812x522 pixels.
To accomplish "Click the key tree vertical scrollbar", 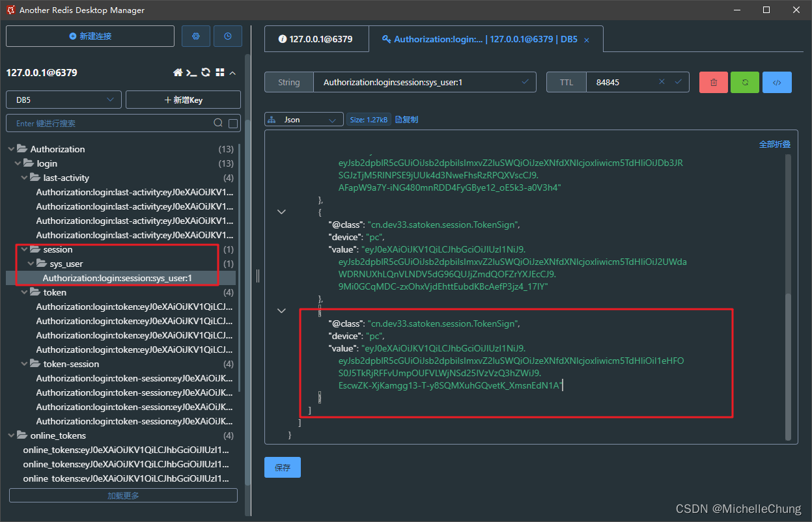I will coord(240,268).
